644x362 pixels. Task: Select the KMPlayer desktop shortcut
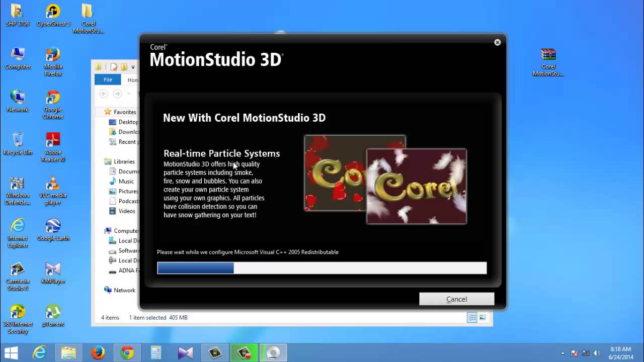[x=53, y=273]
